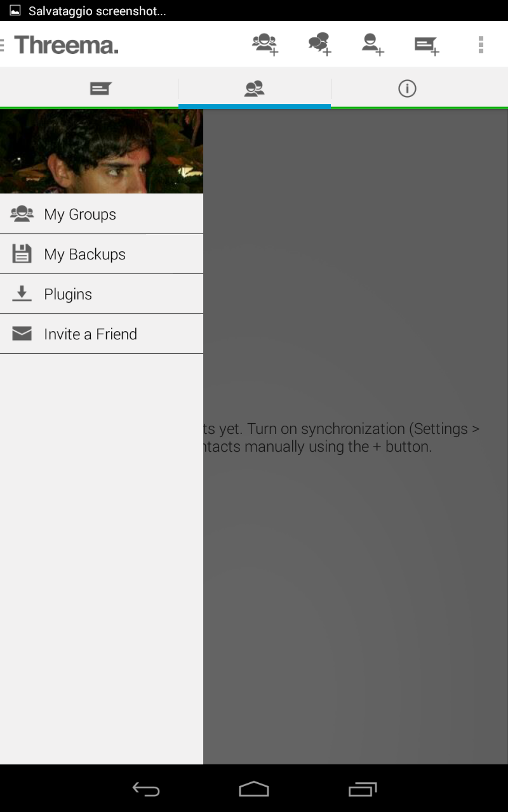Add a new contact via person-plus icon

(x=372, y=44)
